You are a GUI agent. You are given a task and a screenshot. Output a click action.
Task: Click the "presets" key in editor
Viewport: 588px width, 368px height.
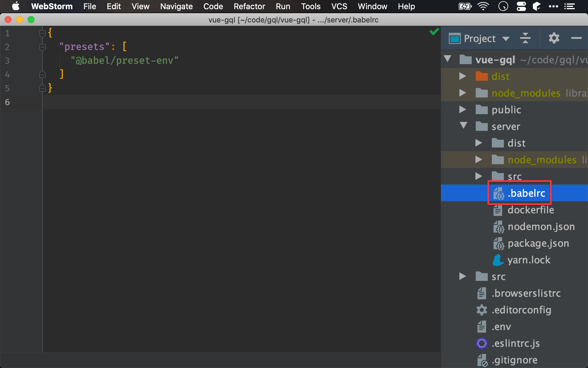click(x=84, y=47)
